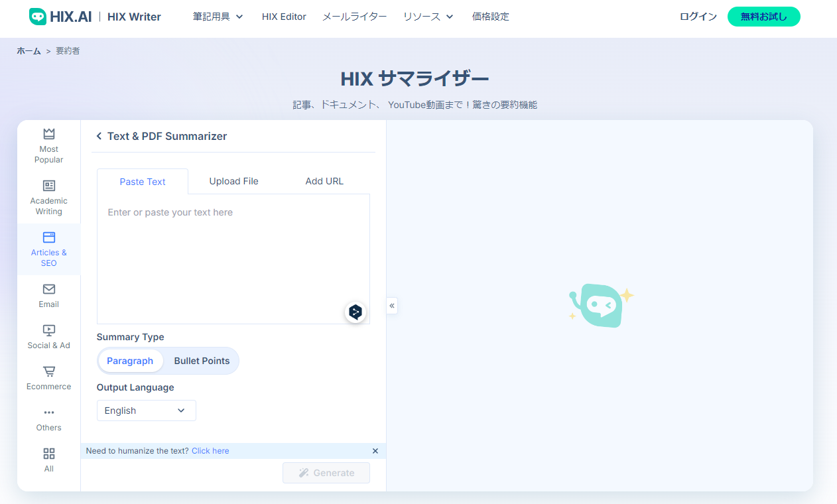Select the Social & Ad sidebar icon

[x=48, y=336]
